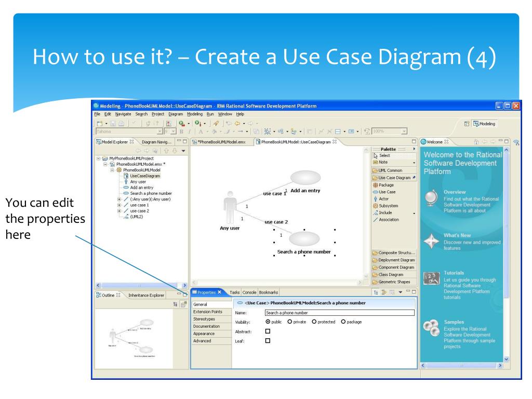Click the Any user actor figure

coord(230,207)
